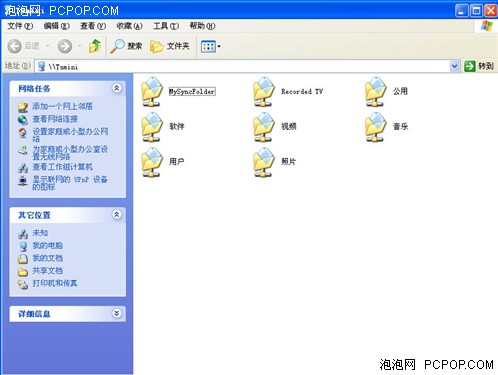Open the 文件(F) menu
The height and width of the screenshot is (375, 498).
(20, 26)
